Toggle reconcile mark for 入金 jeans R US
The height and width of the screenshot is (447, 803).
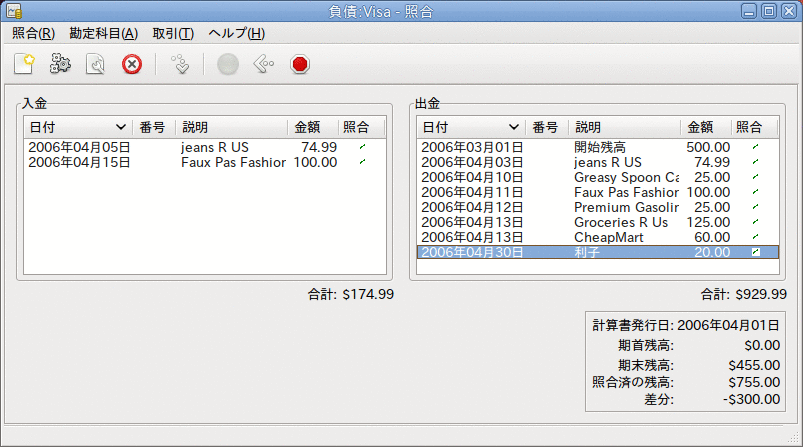[363, 147]
